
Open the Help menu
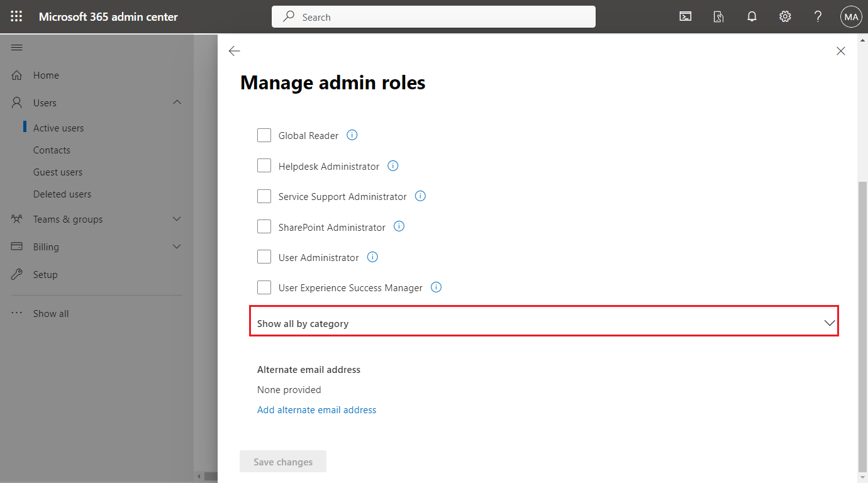[x=818, y=16]
